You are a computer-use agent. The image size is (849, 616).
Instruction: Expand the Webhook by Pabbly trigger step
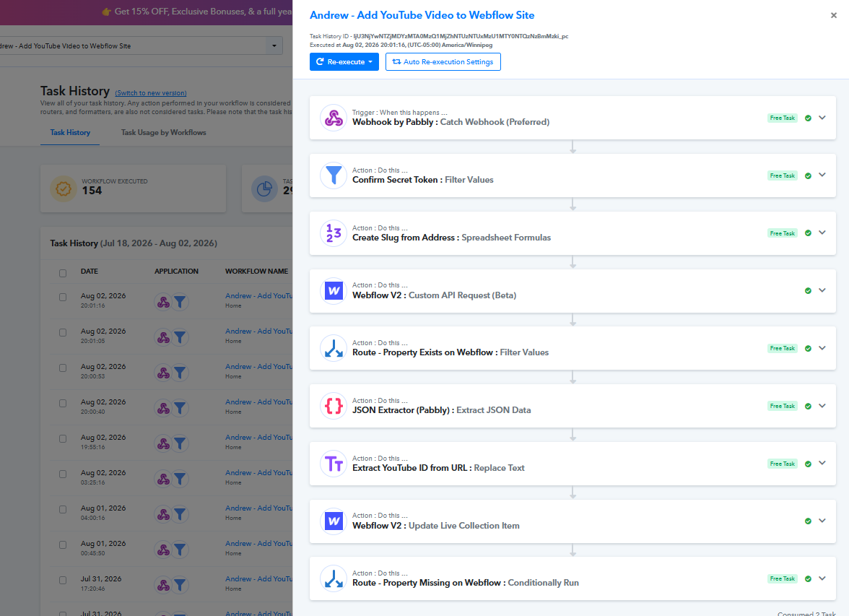822,118
